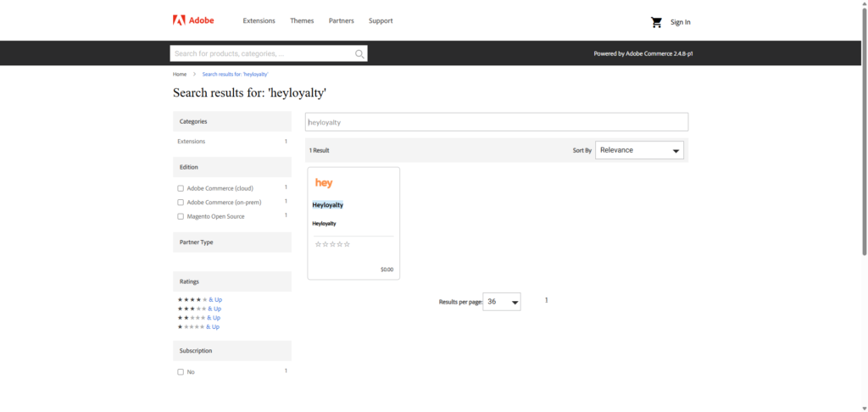868x412 pixels.
Task: Click the Heyloyalty star rating icons
Action: pos(332,244)
